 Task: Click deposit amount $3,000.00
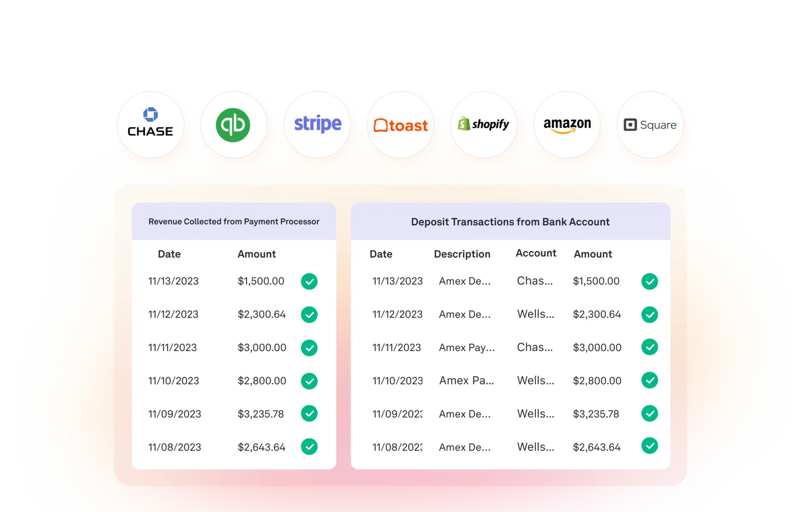click(x=597, y=348)
